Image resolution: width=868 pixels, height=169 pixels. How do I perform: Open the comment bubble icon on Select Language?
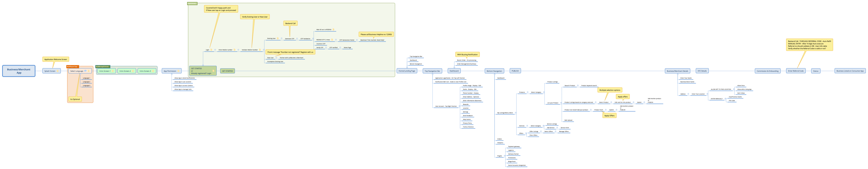[x=86, y=71]
